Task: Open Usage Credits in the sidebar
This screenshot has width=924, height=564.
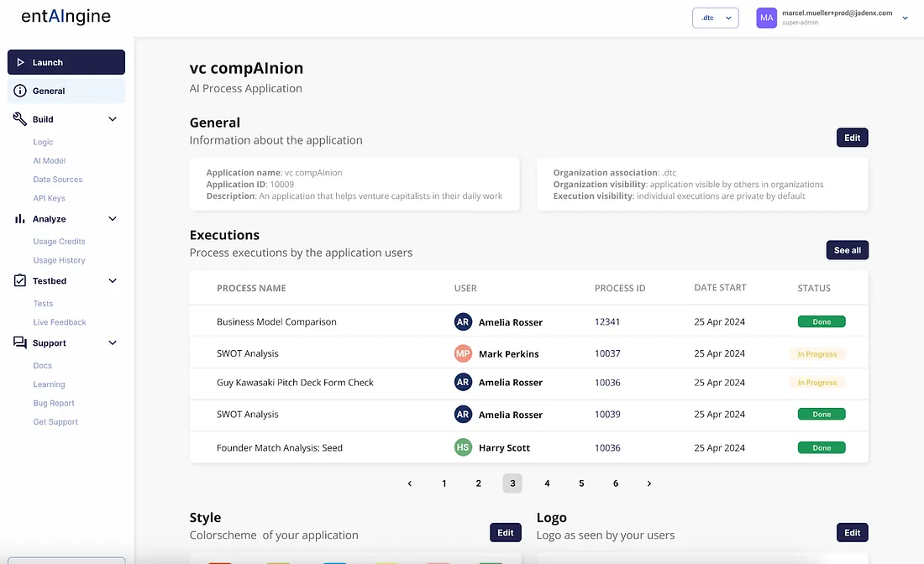Action: [59, 242]
